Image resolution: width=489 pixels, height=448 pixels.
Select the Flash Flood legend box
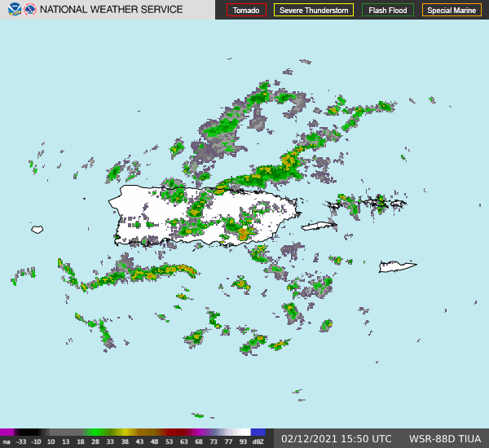coord(388,11)
